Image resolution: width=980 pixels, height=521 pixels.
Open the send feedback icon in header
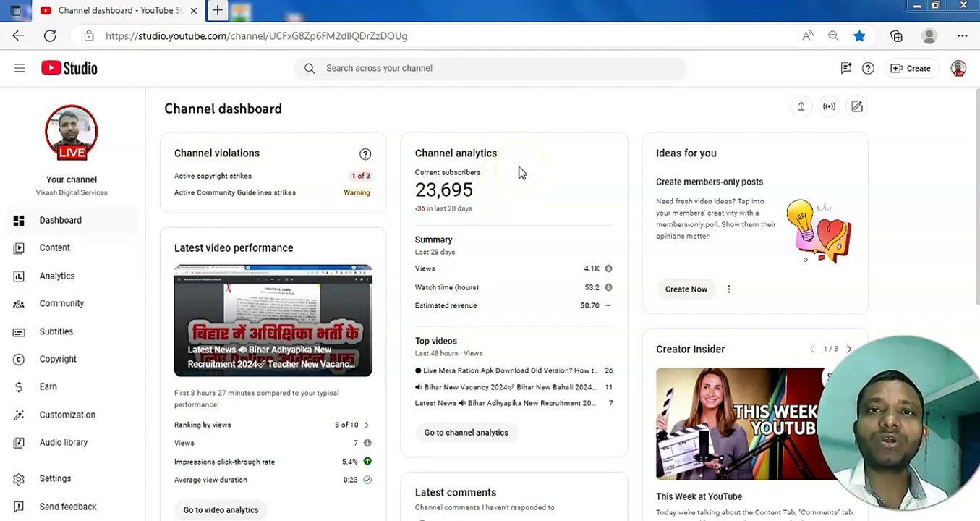coord(845,68)
